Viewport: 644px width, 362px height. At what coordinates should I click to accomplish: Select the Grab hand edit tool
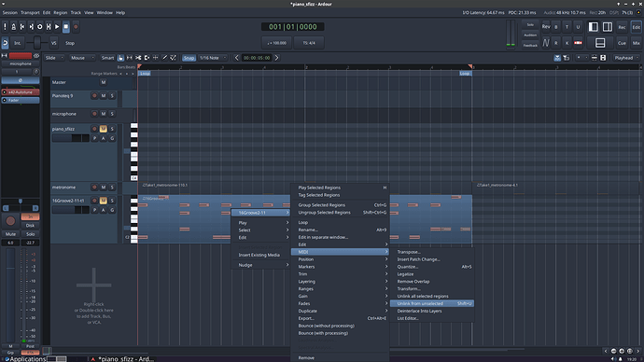point(120,58)
